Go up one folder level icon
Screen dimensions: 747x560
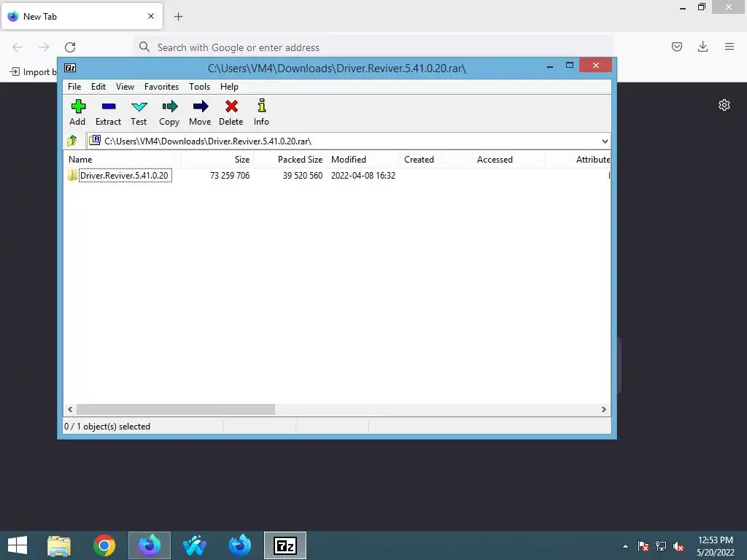[x=72, y=141]
